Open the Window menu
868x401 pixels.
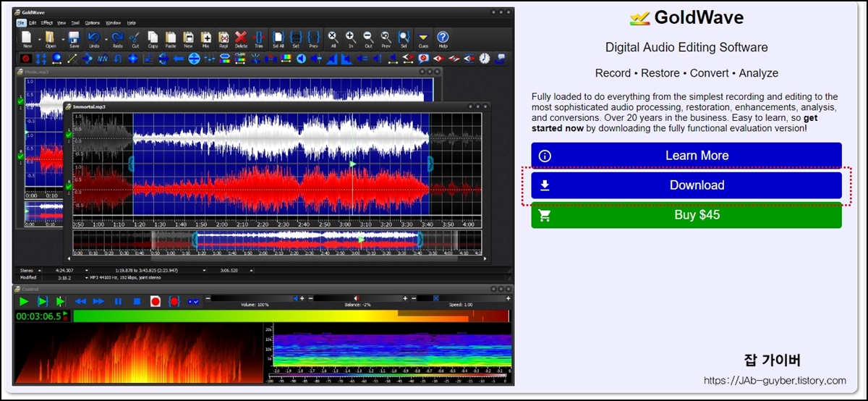click(114, 22)
